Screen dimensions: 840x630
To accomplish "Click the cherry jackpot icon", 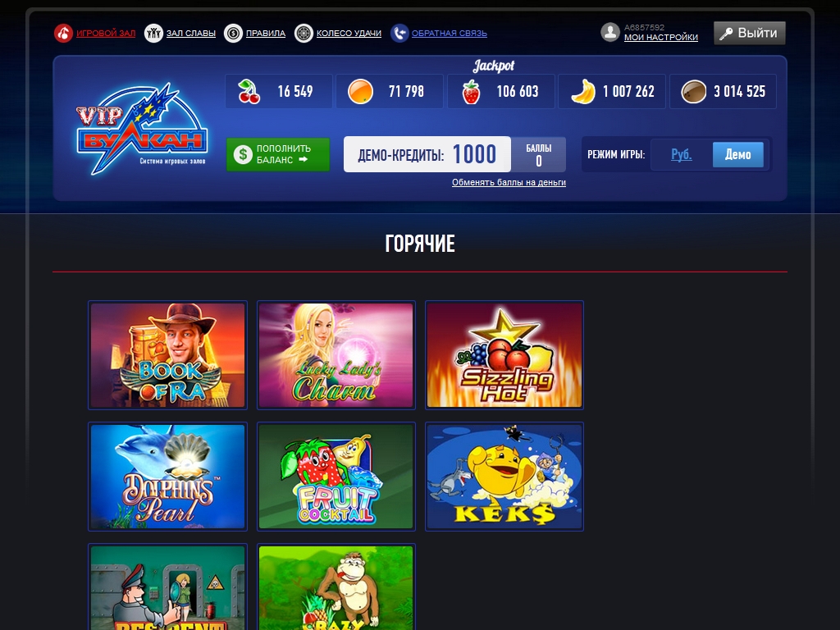I will tap(249, 92).
